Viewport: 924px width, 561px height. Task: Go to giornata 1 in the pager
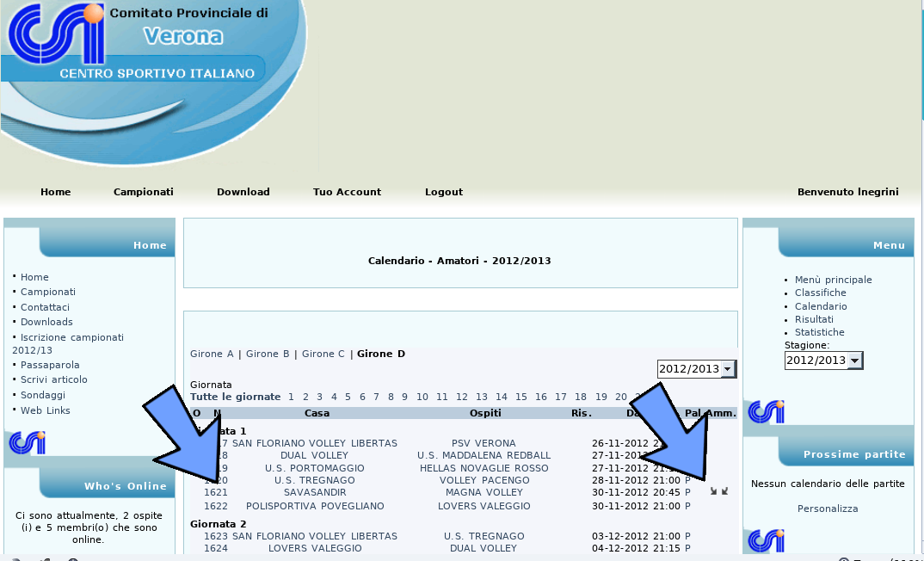pyautogui.click(x=290, y=398)
